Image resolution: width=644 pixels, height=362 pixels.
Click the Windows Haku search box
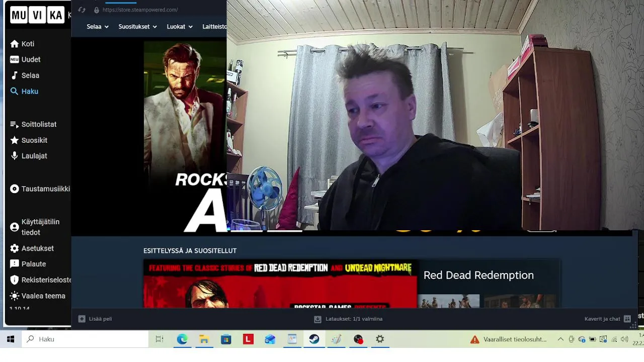point(85,339)
